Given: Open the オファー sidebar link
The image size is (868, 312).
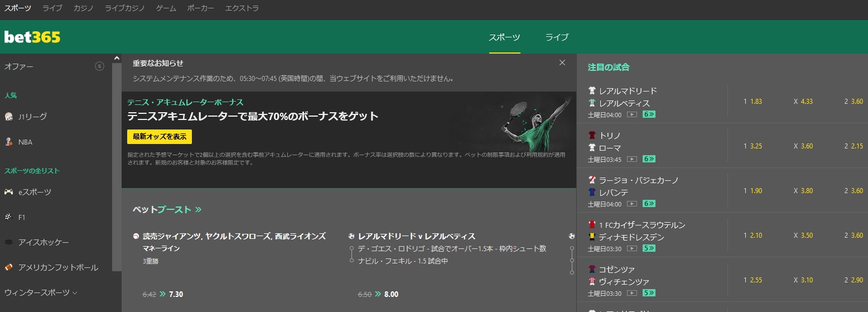Looking at the screenshot, I should point(19,66).
